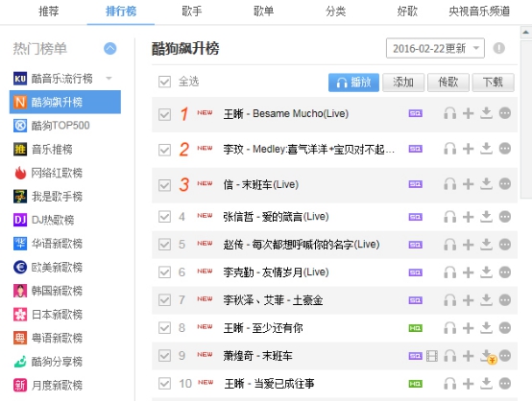Image resolution: width=532 pixels, height=402 pixels.
Task: Add 李秋泽、艾菲 - 土豪金 to playlist
Action: (469, 300)
